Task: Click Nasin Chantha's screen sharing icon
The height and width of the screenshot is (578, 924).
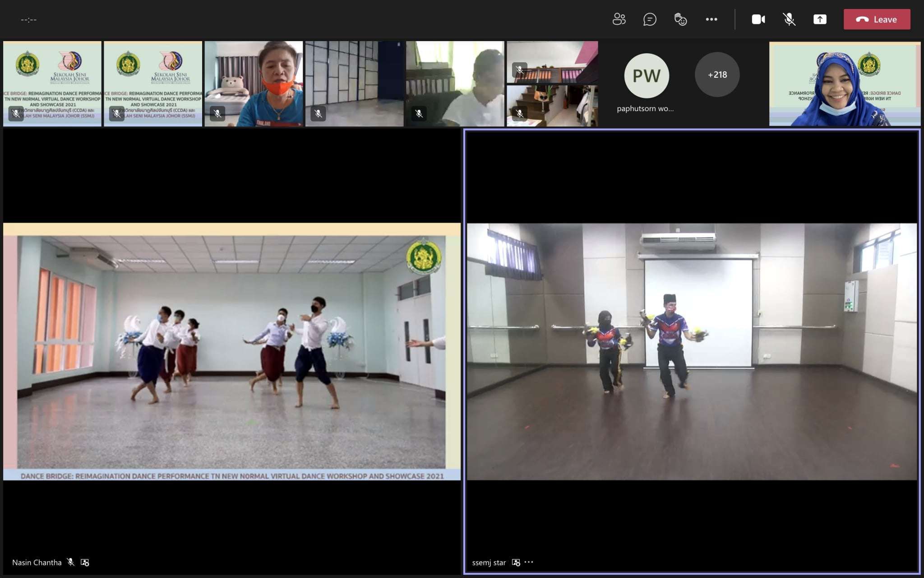Action: coord(85,562)
